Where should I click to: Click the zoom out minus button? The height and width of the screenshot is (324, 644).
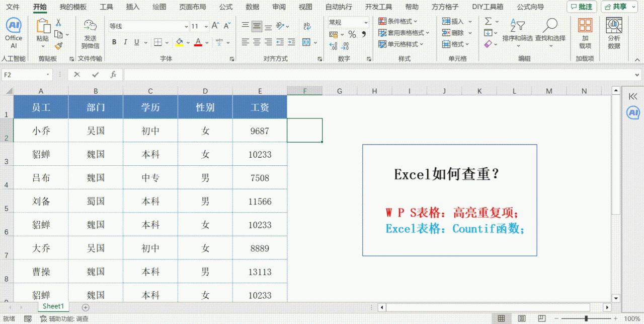coord(556,318)
